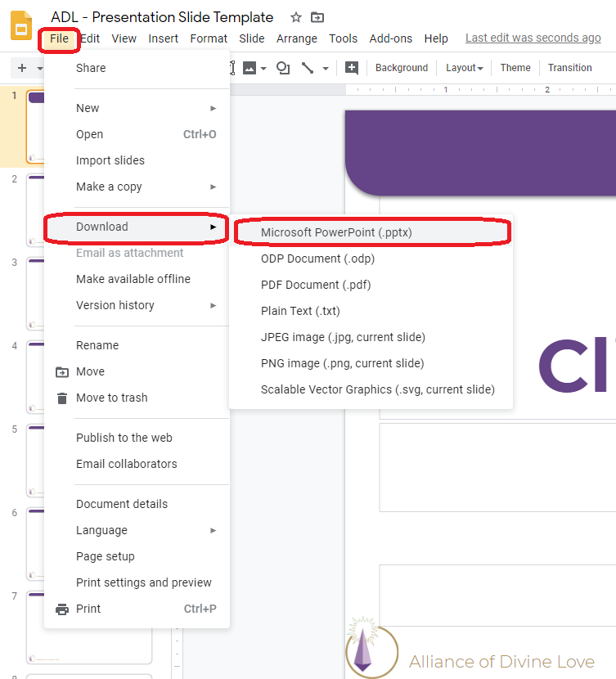Select Make available offline
616x679 pixels.
tap(137, 279)
